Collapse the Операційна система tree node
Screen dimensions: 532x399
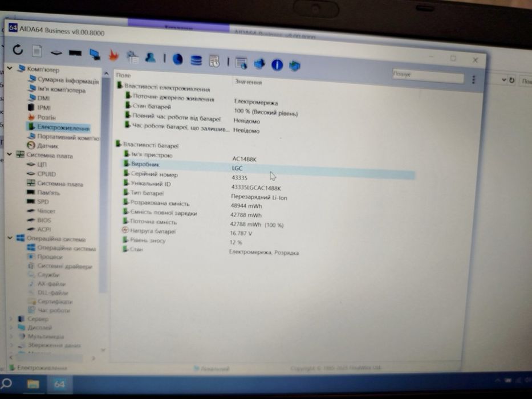10,238
